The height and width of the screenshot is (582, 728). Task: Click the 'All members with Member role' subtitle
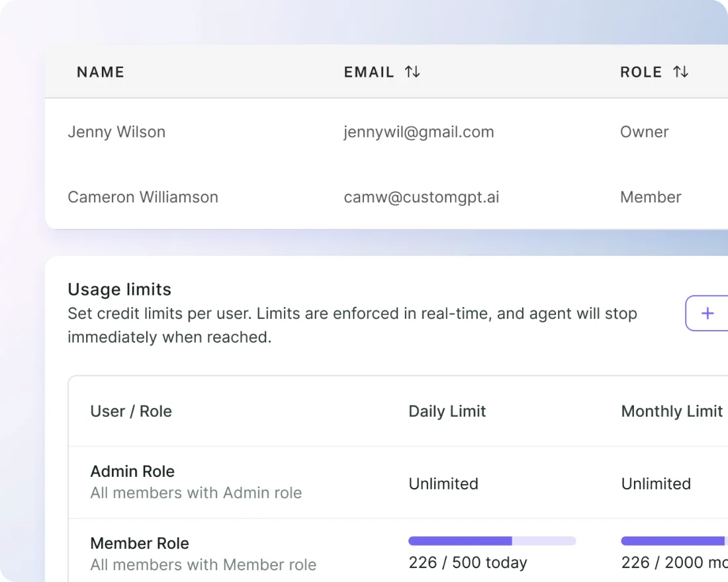203,565
